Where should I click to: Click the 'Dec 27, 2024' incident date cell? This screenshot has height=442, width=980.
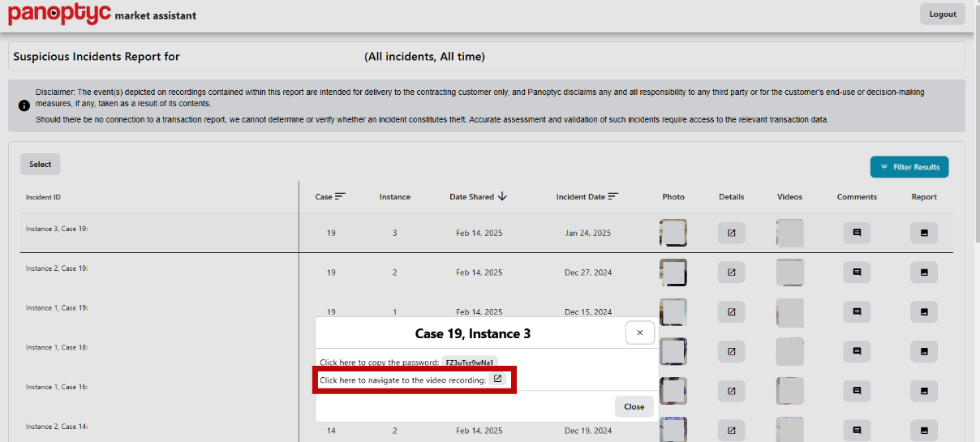pos(588,272)
